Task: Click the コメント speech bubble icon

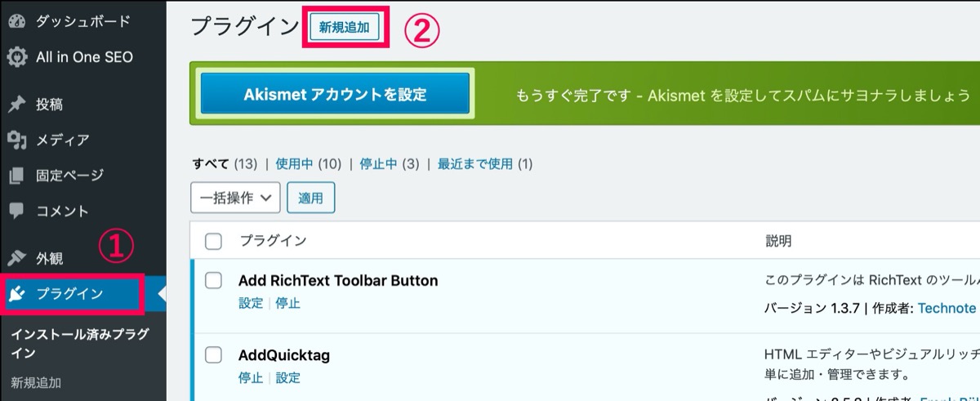Action: click(16, 211)
